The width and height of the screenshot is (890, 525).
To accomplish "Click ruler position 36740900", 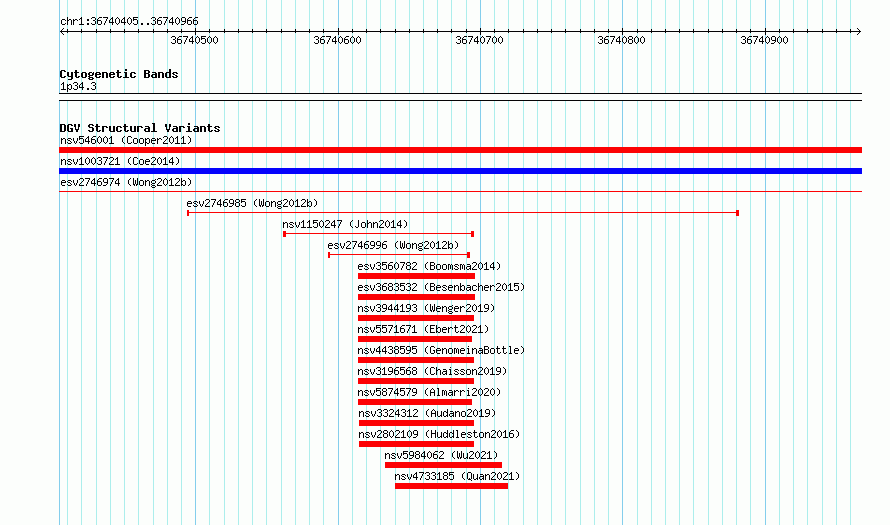I will coord(765,40).
